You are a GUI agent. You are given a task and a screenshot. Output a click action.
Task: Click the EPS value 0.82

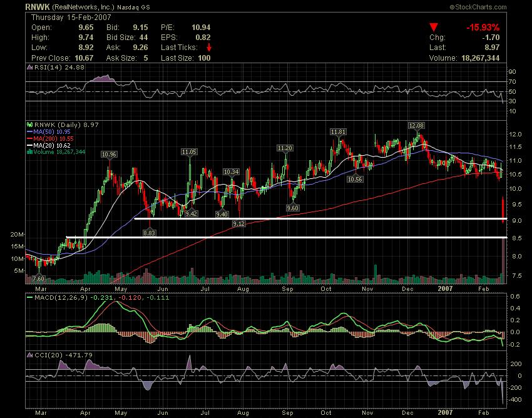(x=203, y=38)
